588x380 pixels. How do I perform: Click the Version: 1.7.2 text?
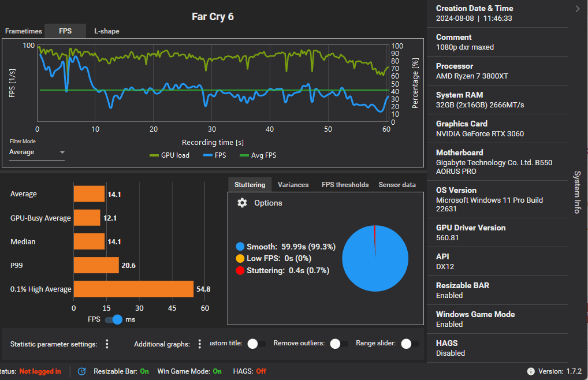(x=560, y=371)
